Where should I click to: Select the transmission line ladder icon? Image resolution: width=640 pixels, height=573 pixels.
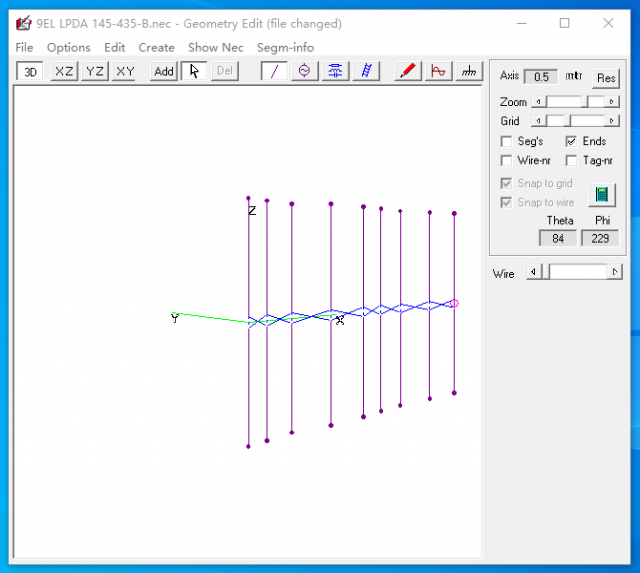366,71
